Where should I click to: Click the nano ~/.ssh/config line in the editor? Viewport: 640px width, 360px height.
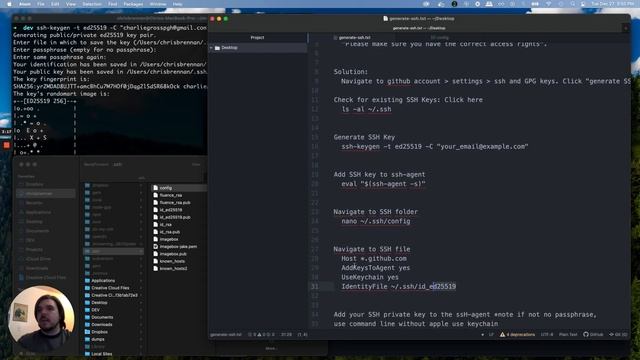coord(376,221)
